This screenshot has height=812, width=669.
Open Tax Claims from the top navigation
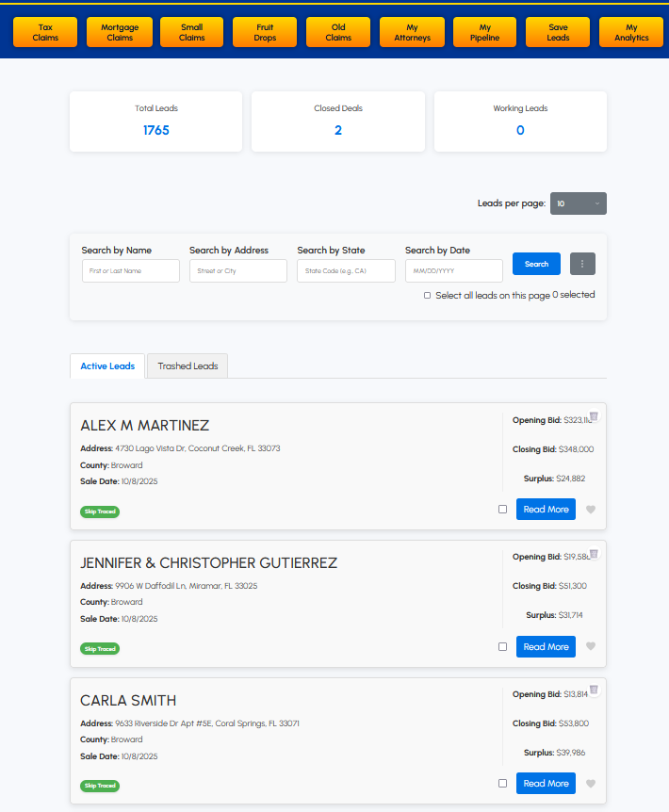(45, 33)
